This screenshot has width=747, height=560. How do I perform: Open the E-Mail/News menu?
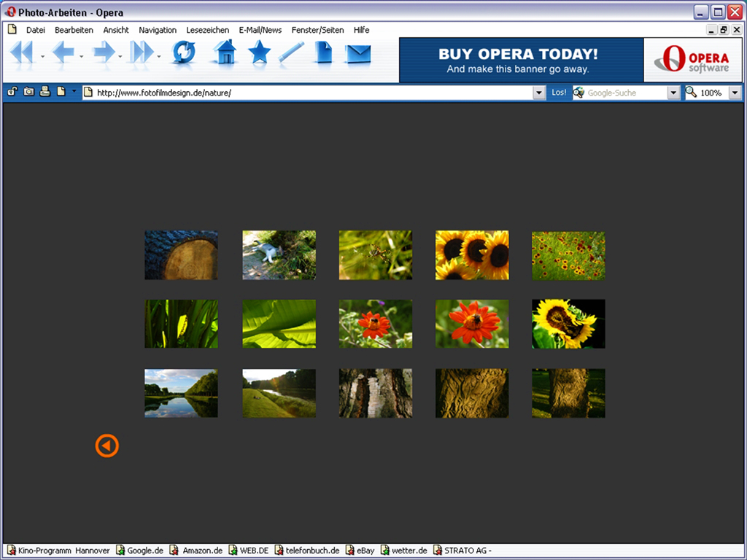click(x=260, y=30)
